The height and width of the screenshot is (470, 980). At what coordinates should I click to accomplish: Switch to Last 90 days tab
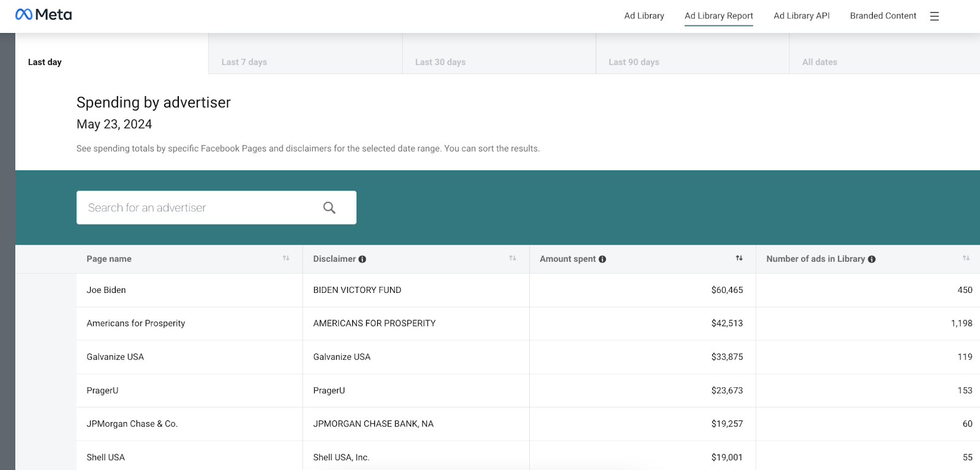point(693,54)
